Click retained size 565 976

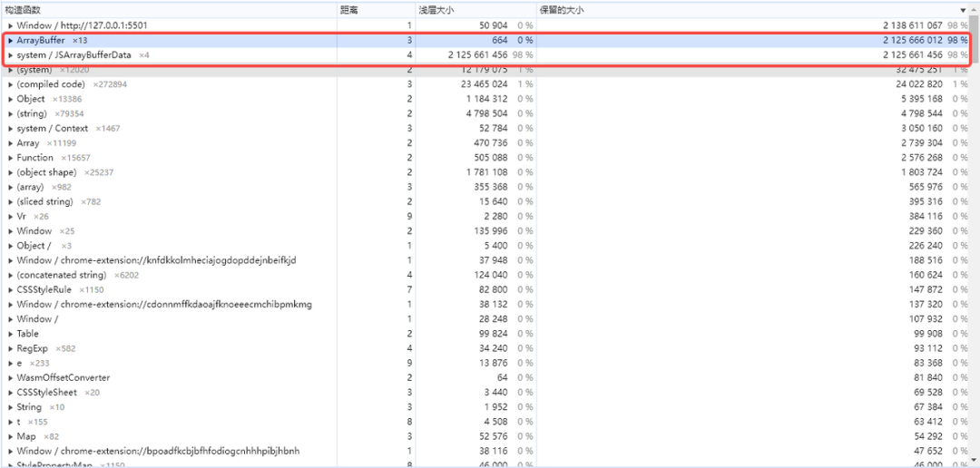click(926, 187)
